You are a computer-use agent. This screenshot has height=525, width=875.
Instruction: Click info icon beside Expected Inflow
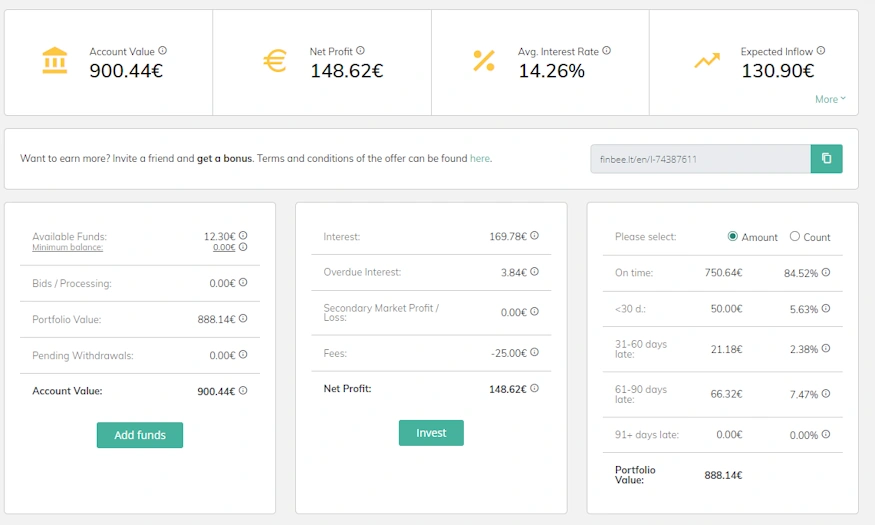821,50
